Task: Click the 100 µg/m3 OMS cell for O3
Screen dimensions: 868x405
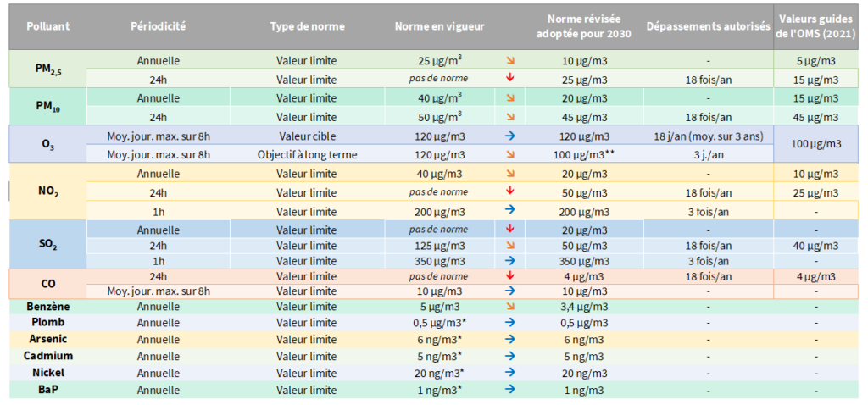Action: coord(816,144)
